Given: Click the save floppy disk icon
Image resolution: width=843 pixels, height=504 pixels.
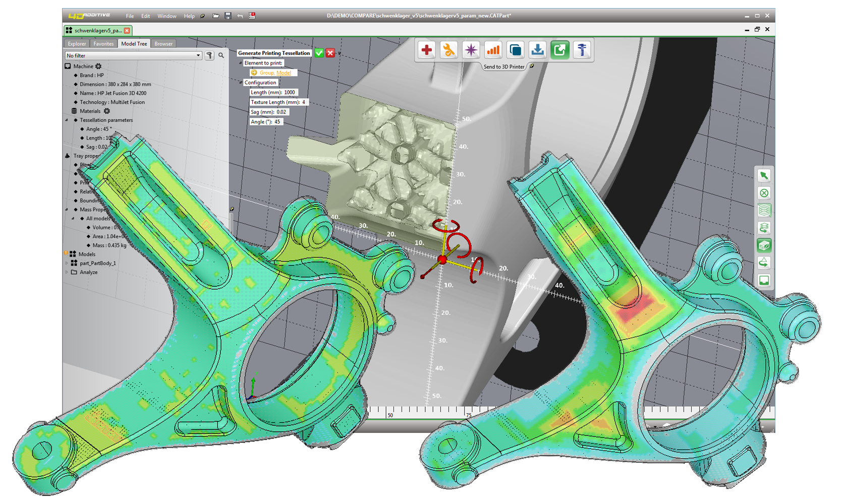Looking at the screenshot, I should pyautogui.click(x=228, y=16).
